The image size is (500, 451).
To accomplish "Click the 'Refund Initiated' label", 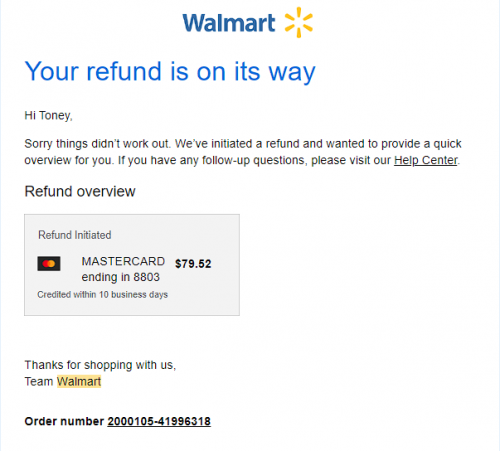I will (x=75, y=235).
